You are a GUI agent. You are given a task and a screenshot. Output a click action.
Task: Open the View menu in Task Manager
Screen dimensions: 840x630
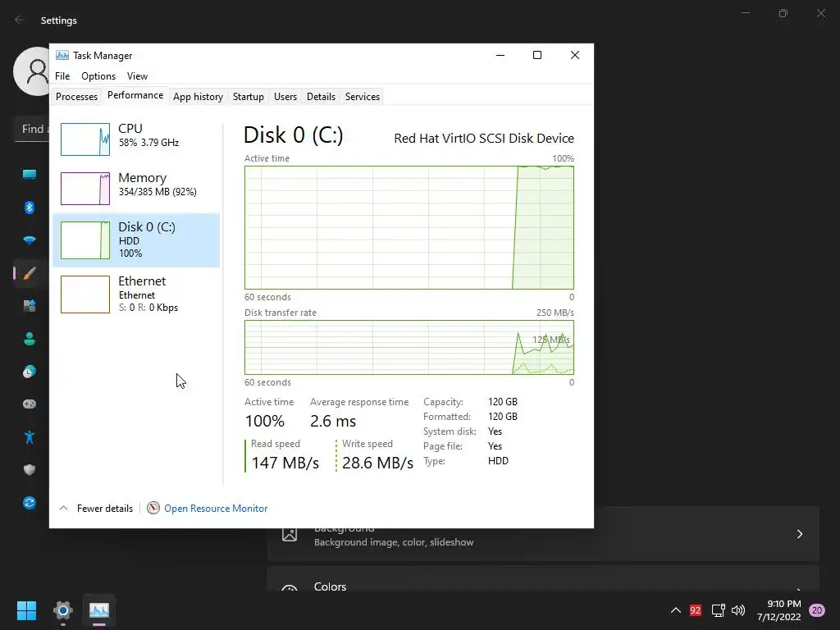pos(137,76)
